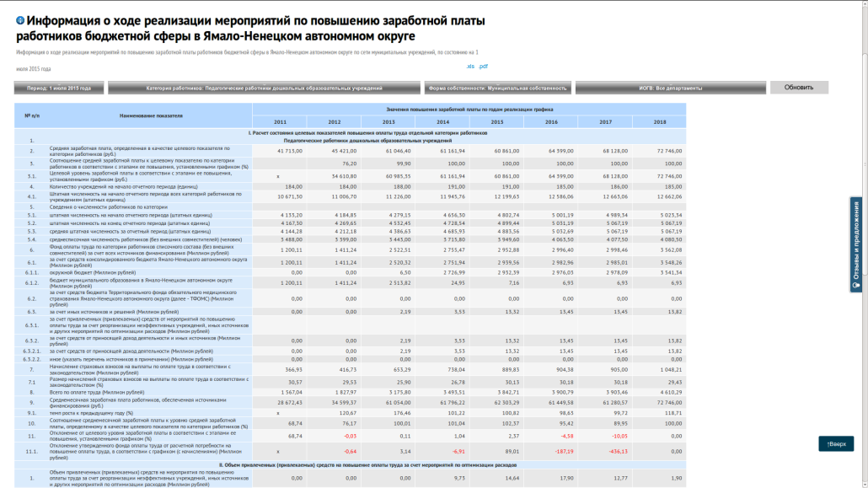Download the report as .xls
Viewport: 868px width, 488px height.
pos(470,66)
